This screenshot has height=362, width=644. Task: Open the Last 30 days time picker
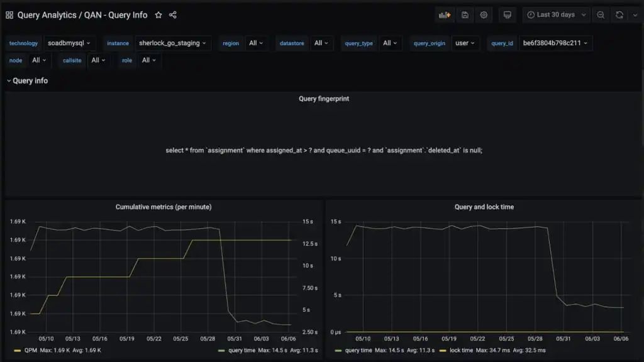(557, 15)
